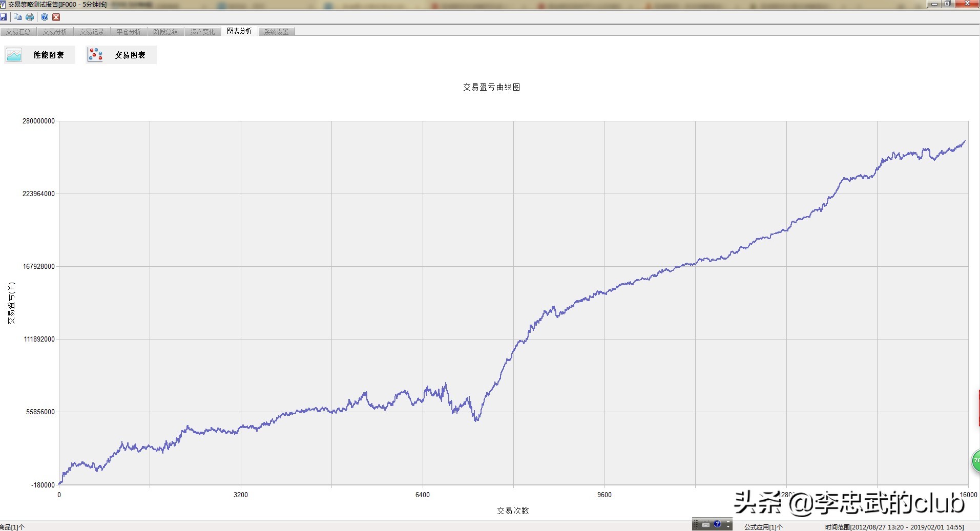Open help via the blue question-mark toolbar icon
Image resolution: width=980 pixels, height=531 pixels.
click(45, 17)
